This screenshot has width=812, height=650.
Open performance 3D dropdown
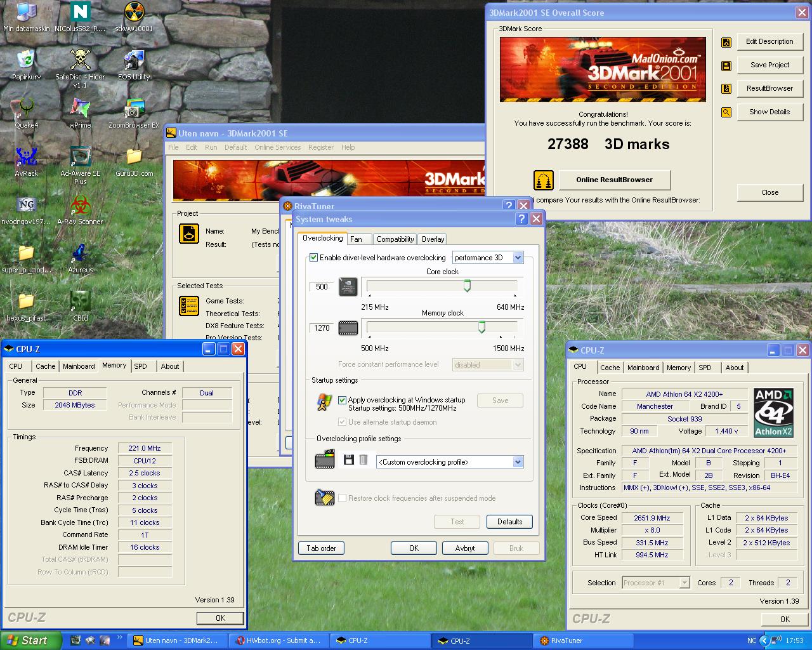click(x=518, y=258)
